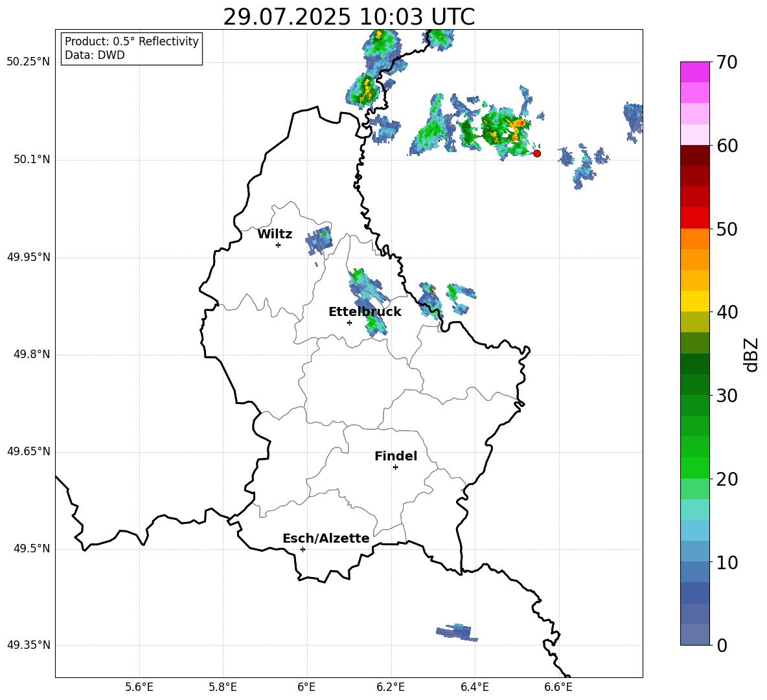The image size is (767, 700).
Task: Click the 49.35°N latitude label
Action: (x=29, y=645)
